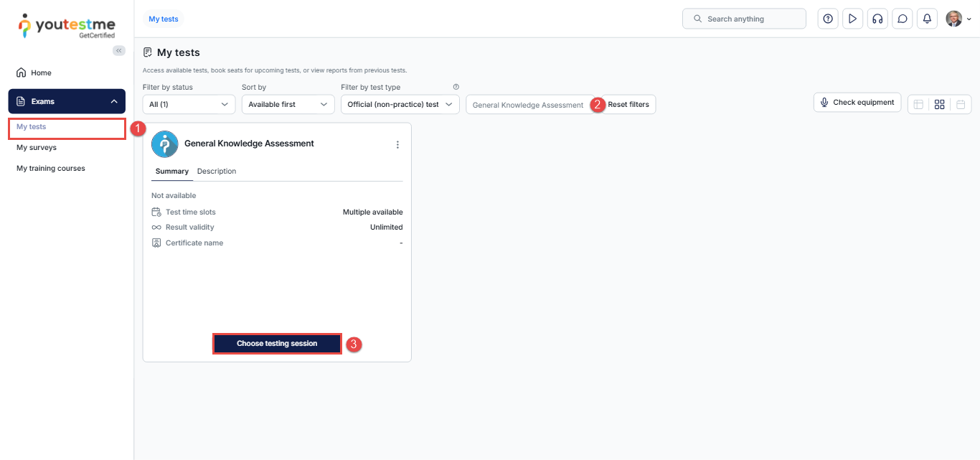Open the Sort by dropdown
Viewport: 980px width, 460px height.
[288, 104]
